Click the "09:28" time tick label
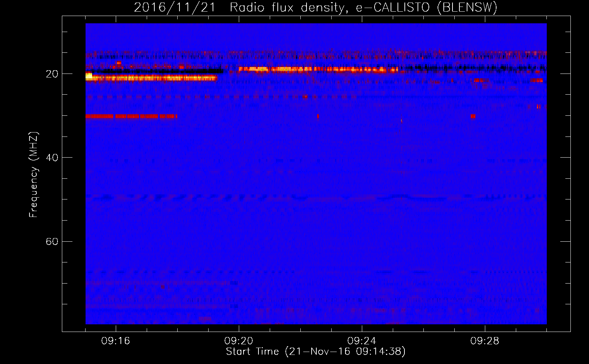 (x=485, y=341)
